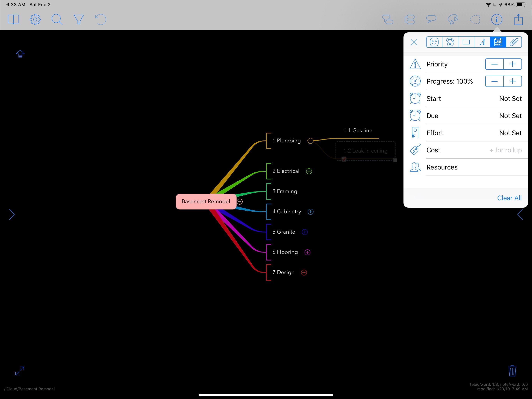Select the 2 Electrical topic

pyautogui.click(x=286, y=171)
